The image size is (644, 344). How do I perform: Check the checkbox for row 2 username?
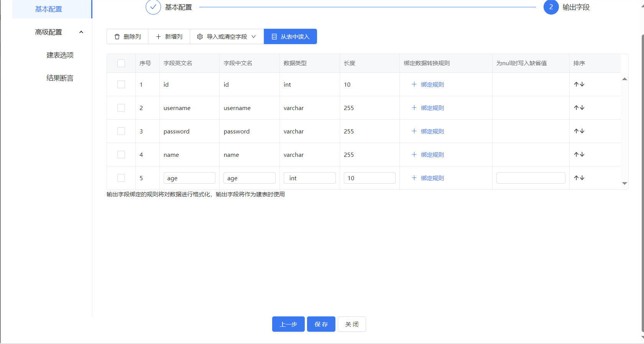121,108
